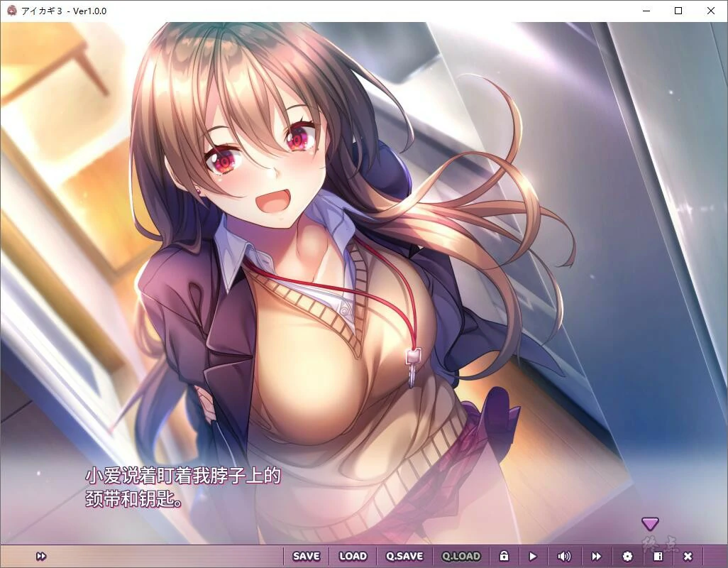Open the LOAD screen
The image size is (728, 568).
pos(353,556)
